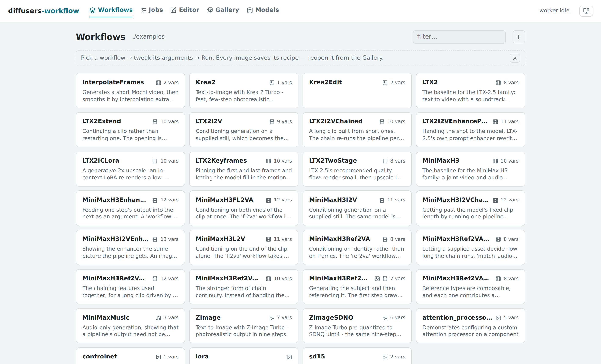Click the monitor icon button beside worker idle

(x=586, y=11)
